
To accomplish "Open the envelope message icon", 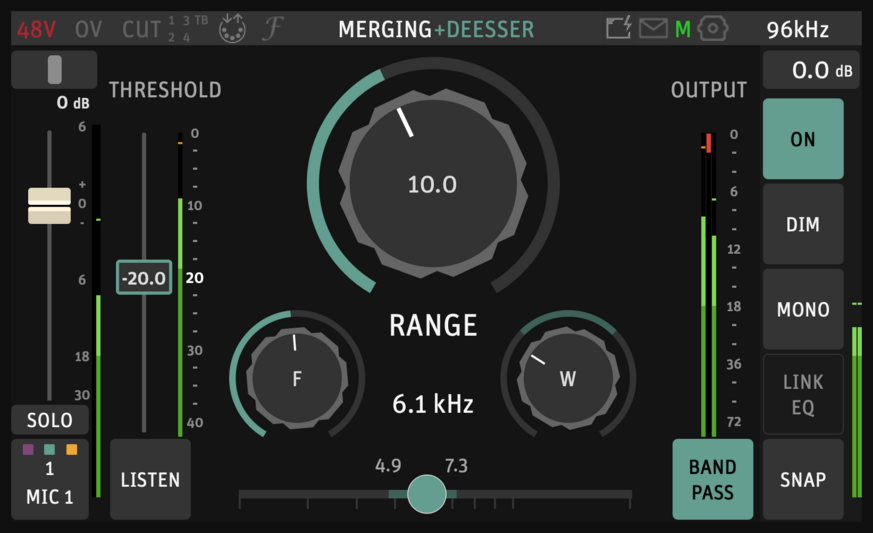I will (x=653, y=28).
